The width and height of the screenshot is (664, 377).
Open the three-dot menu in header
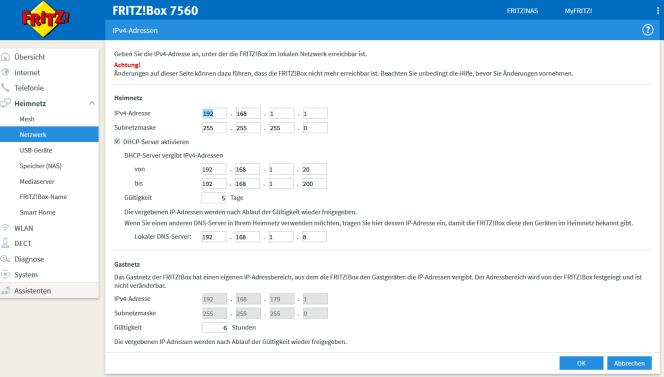tap(658, 11)
